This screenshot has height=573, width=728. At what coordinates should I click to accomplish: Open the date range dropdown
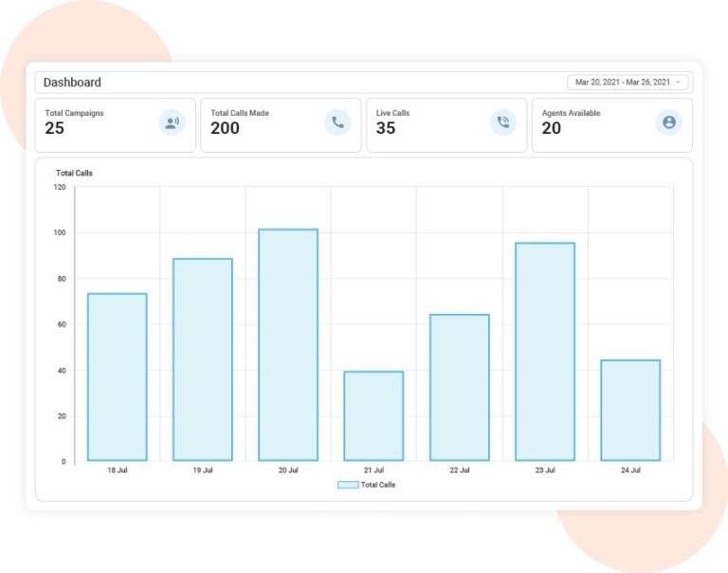(628, 83)
